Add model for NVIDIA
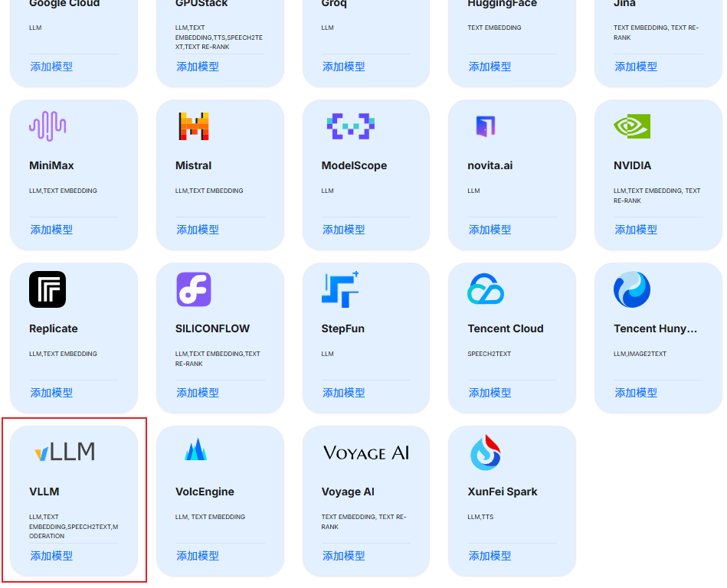The image size is (727, 588). pos(636,230)
